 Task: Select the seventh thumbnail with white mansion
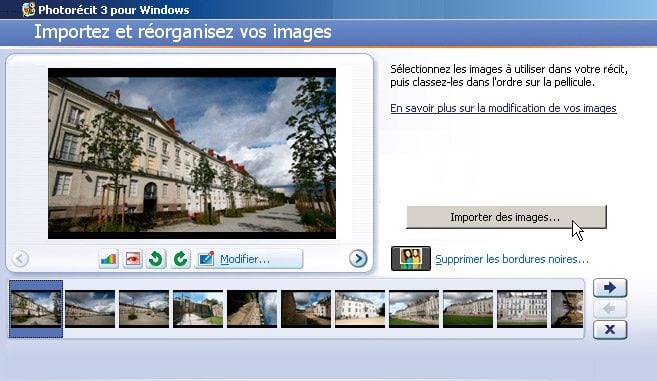click(360, 309)
